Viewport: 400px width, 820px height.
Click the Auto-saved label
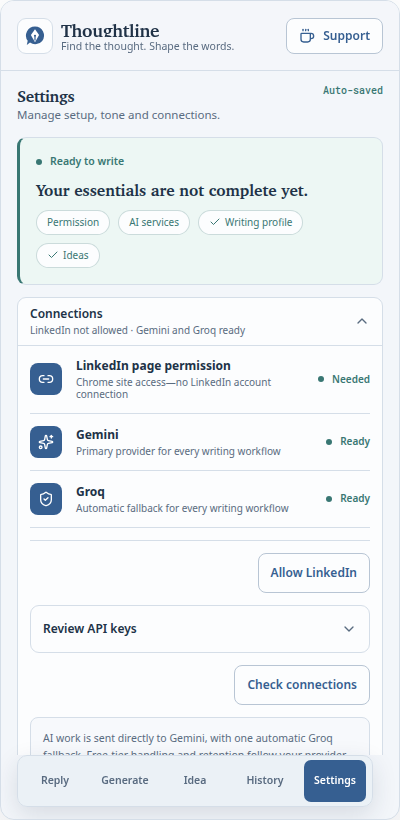pos(353,90)
